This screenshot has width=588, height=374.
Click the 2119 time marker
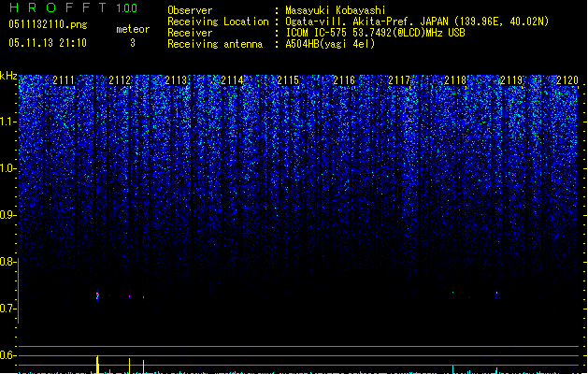(x=511, y=79)
